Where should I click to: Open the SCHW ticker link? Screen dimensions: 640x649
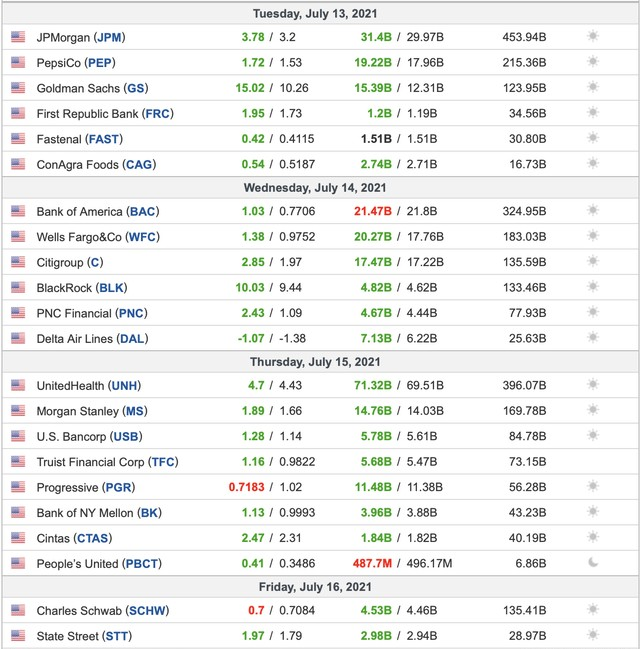[147, 611]
